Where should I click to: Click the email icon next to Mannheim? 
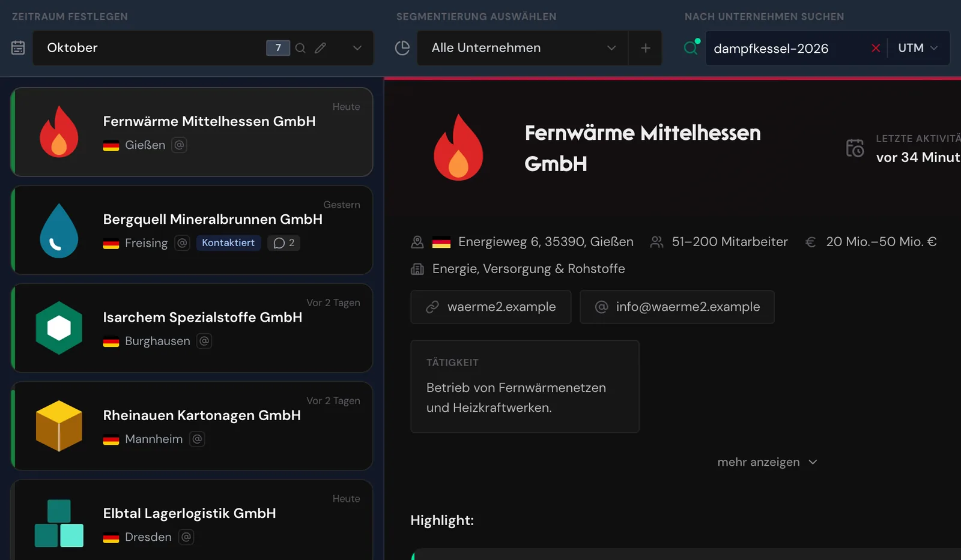[x=197, y=439]
